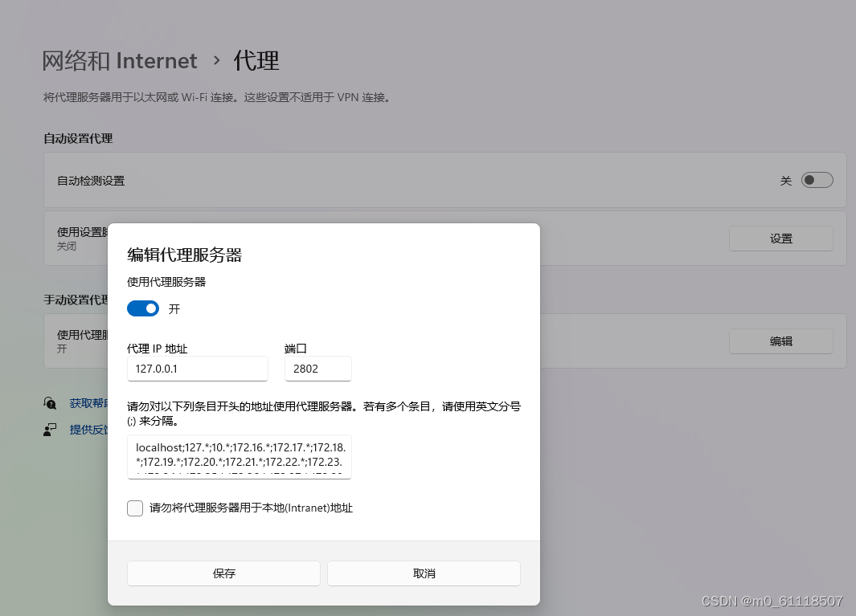Click the proxy IP address field showing 127.0.0.1
The height and width of the screenshot is (616, 856).
[197, 369]
